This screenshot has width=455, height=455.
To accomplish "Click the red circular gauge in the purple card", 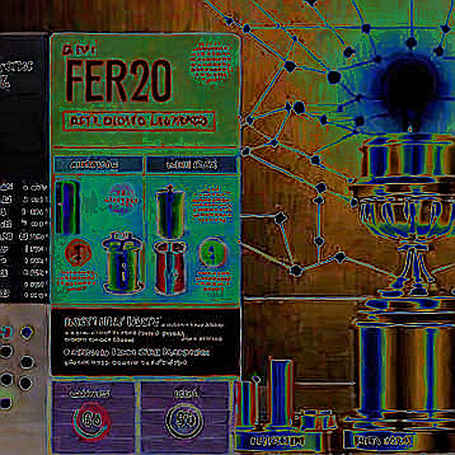I will point(92,421).
